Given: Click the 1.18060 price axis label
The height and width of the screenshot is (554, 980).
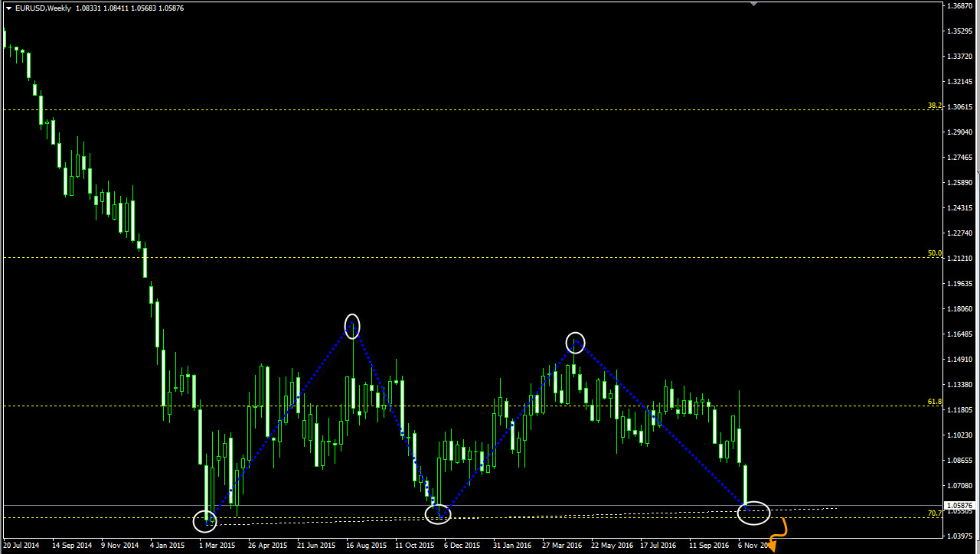Looking at the screenshot, I should [960, 309].
